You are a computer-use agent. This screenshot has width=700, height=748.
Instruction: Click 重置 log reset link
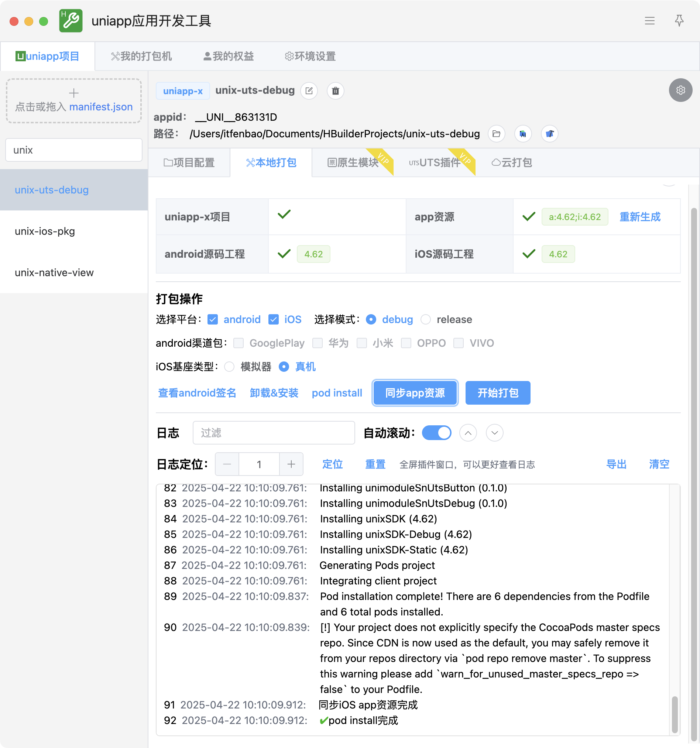click(x=375, y=464)
